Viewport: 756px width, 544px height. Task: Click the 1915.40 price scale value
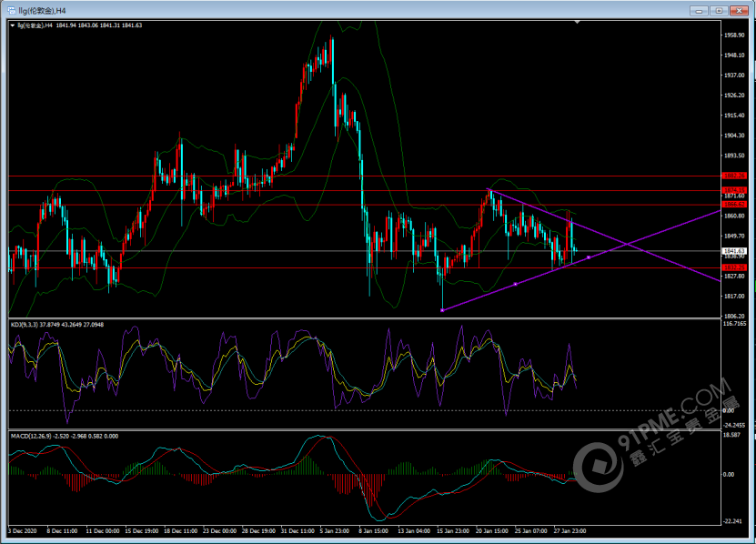[734, 116]
